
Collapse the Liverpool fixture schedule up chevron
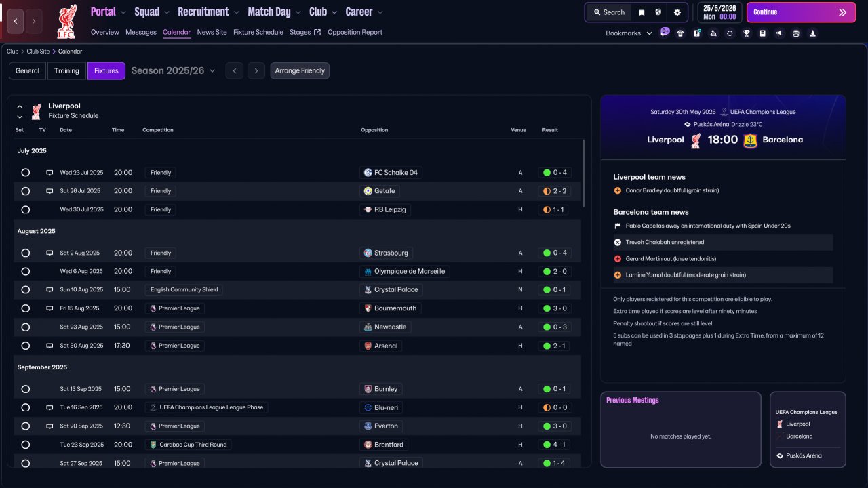(x=20, y=107)
